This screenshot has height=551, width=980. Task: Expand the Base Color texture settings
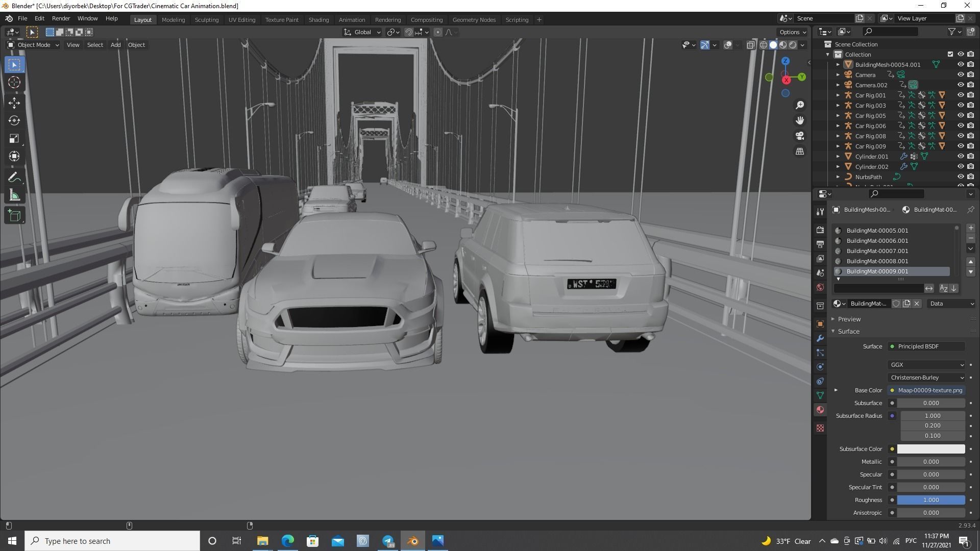[836, 390]
